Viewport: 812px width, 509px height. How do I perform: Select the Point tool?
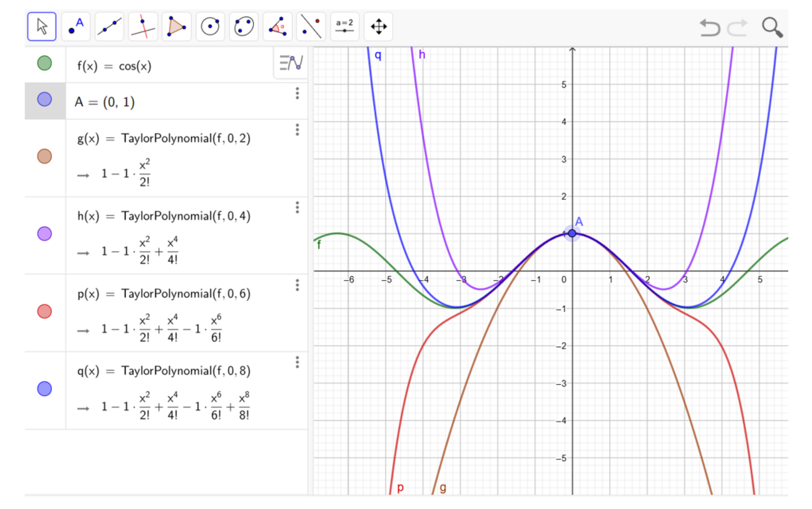point(76,27)
